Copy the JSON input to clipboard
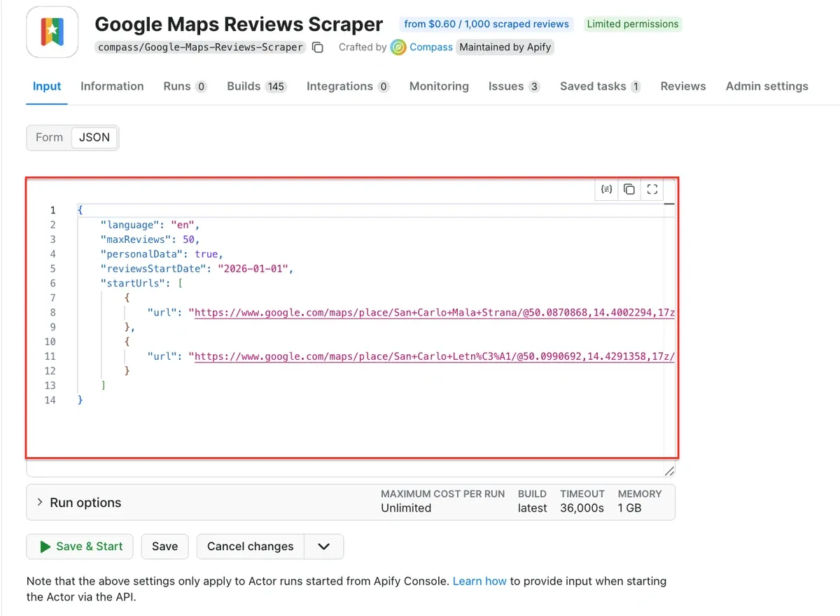 629,190
